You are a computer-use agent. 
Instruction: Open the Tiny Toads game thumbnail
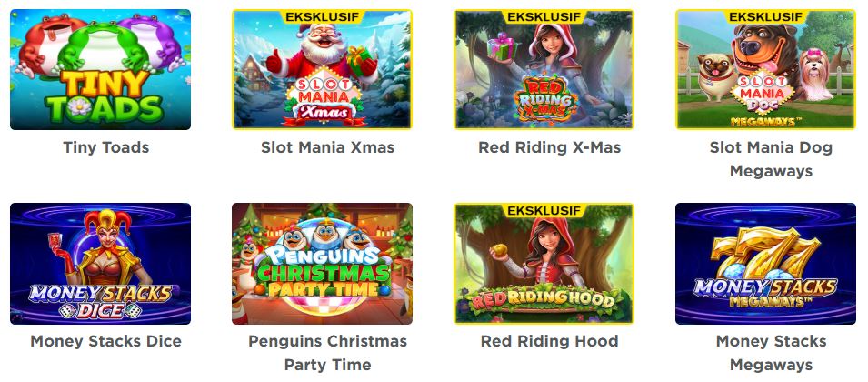click(x=100, y=69)
